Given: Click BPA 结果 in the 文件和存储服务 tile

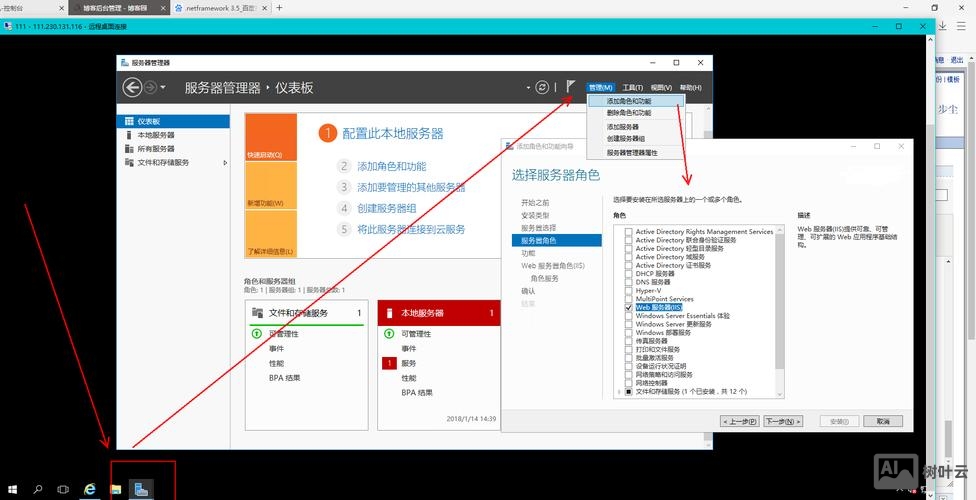Looking at the screenshot, I should pos(284,378).
